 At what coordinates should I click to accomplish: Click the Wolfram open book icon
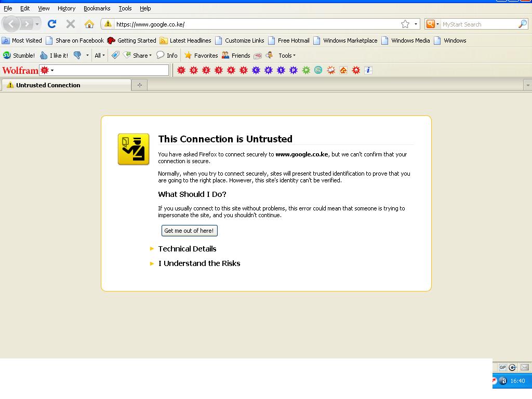click(331, 70)
